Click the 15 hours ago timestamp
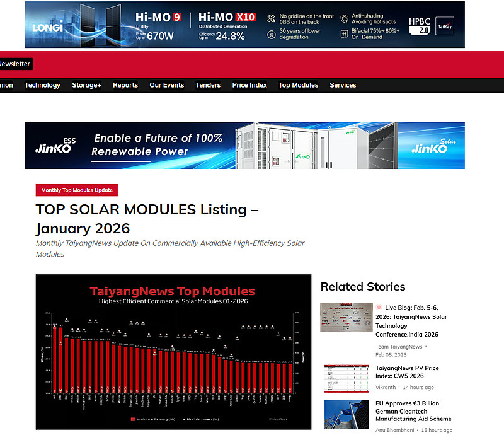Viewport: 504px width, 435px height. [437, 430]
